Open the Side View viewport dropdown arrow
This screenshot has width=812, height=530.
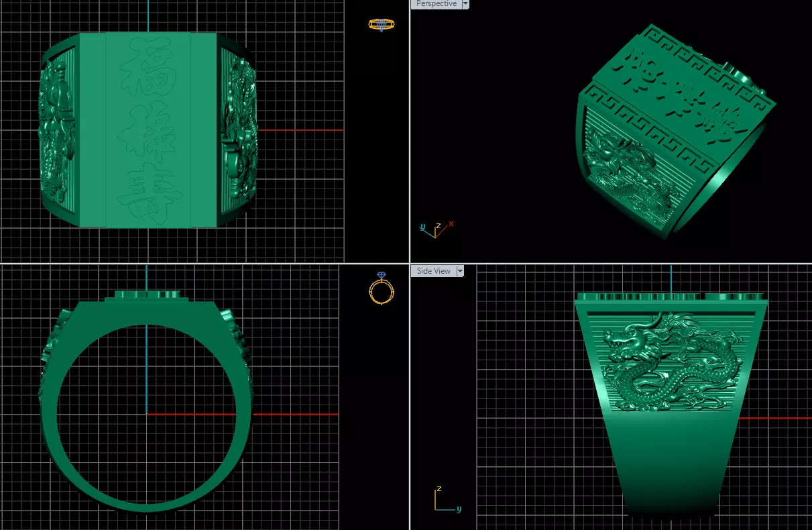click(x=460, y=271)
